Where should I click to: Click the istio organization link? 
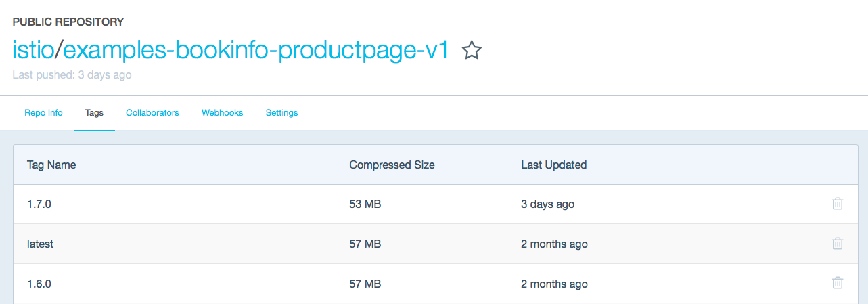pos(32,50)
